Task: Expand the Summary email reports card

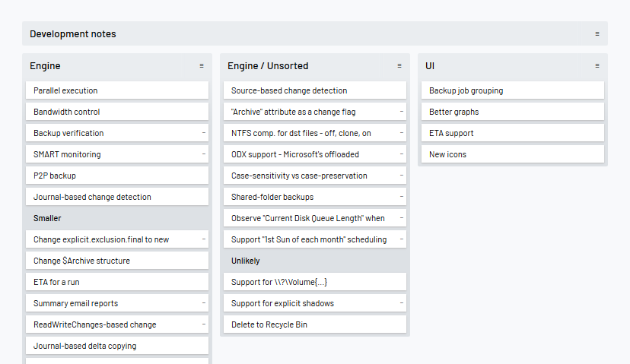Action: pyautogui.click(x=203, y=303)
